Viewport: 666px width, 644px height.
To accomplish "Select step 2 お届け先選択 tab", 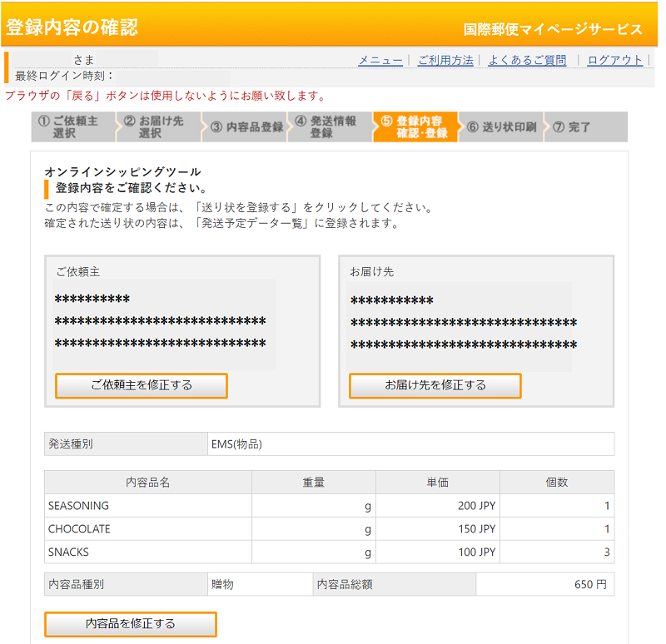I will [x=158, y=127].
